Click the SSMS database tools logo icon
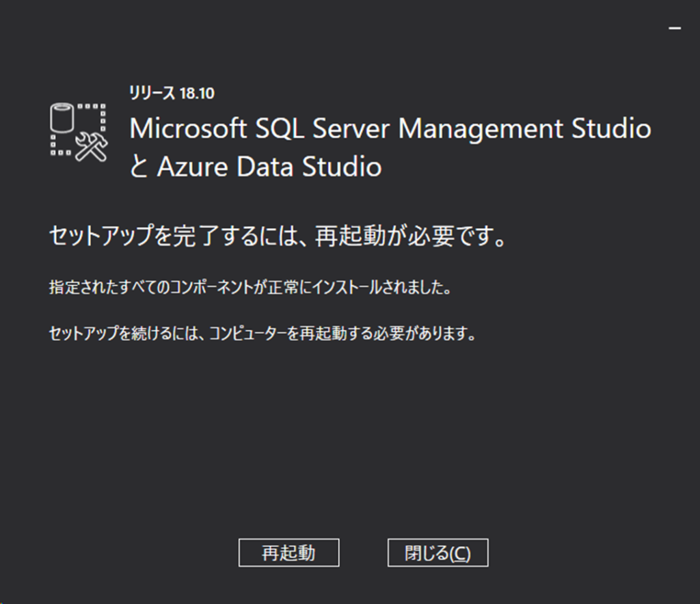The image size is (700, 604). [x=79, y=132]
